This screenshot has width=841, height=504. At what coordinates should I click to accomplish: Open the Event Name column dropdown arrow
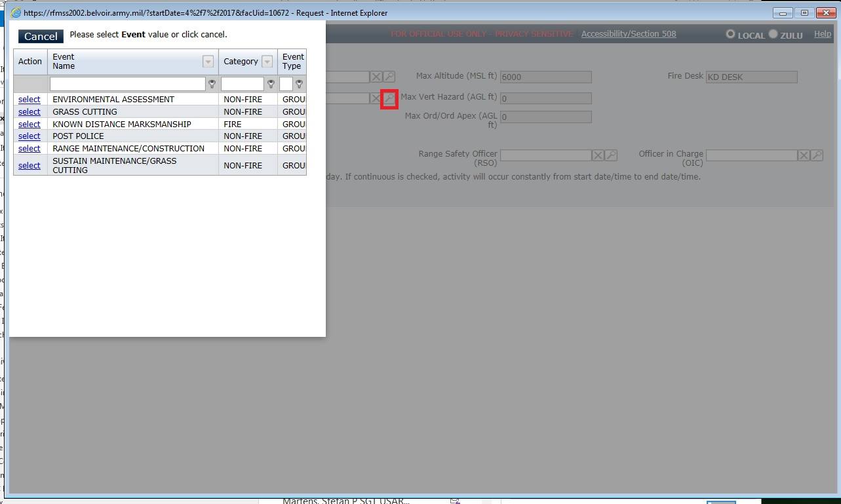pyautogui.click(x=208, y=61)
